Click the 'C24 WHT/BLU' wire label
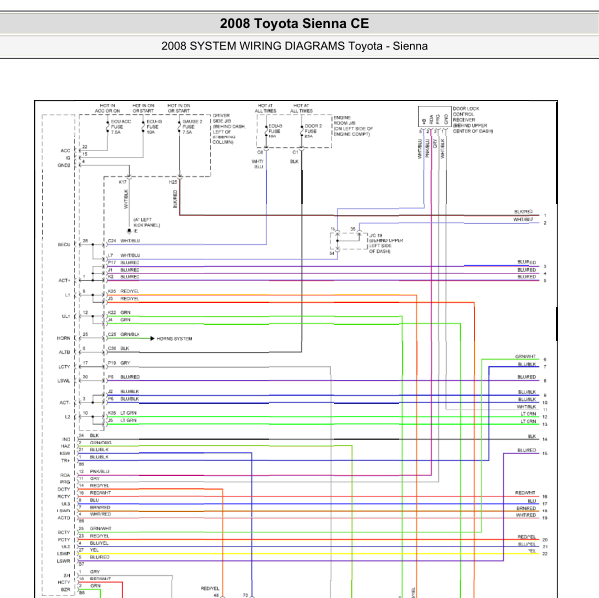Screen dimensions: 599x598 [124, 241]
